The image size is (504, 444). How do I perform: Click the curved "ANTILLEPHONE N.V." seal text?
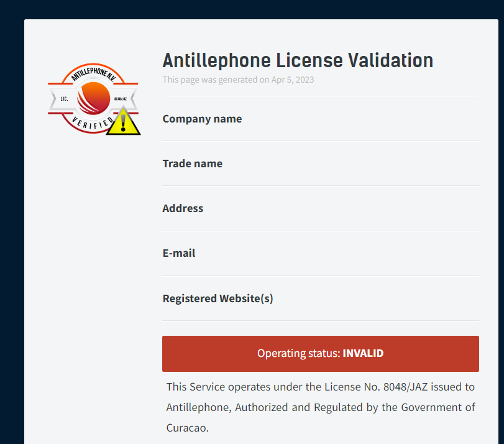tap(93, 74)
